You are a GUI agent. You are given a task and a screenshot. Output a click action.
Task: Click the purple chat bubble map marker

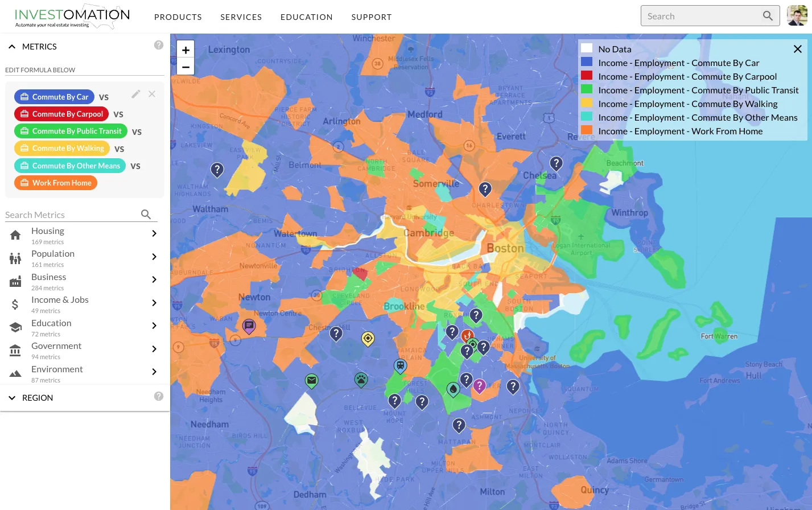click(249, 326)
